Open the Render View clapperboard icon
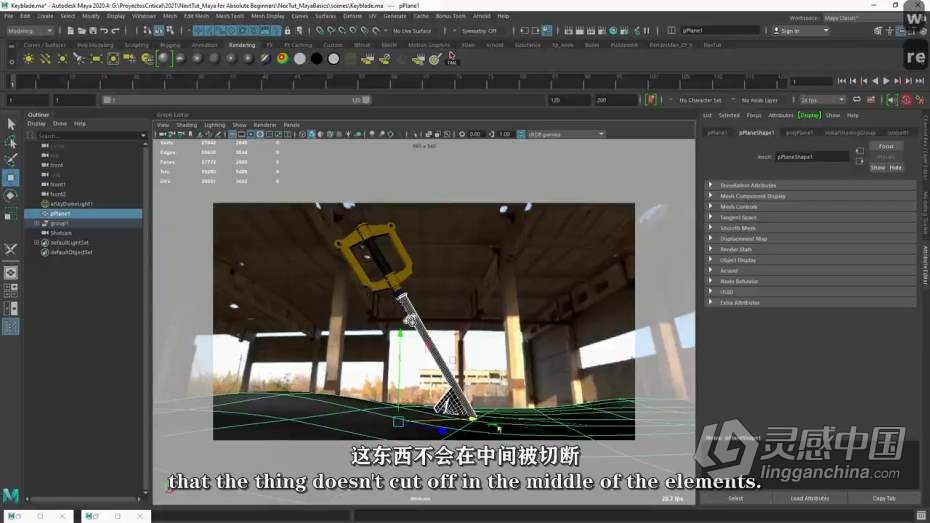 tap(569, 30)
